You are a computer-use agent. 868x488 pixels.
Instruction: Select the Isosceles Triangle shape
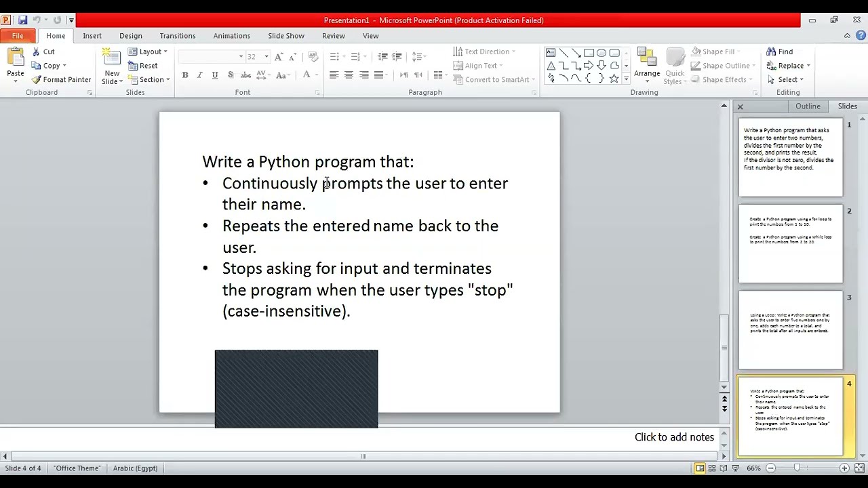tap(551, 66)
